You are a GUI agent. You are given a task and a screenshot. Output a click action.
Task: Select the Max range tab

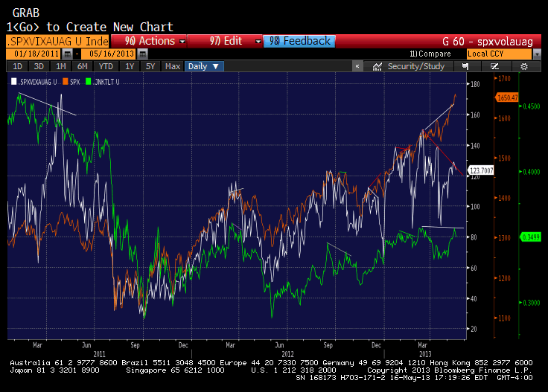click(x=173, y=66)
